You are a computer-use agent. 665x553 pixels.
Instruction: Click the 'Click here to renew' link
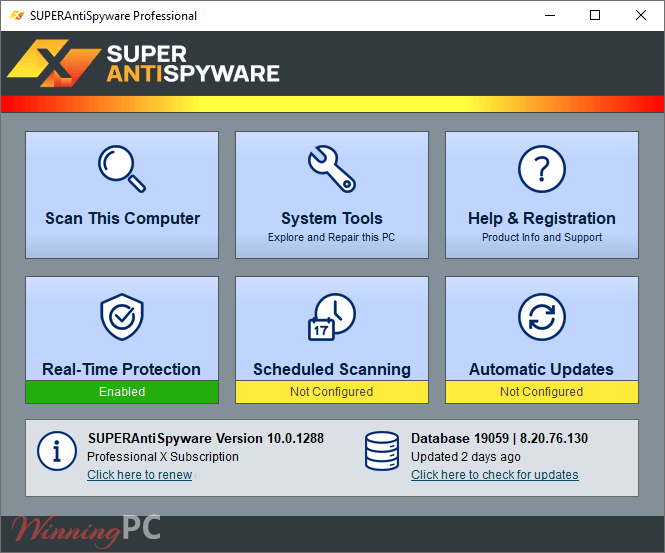(140, 475)
